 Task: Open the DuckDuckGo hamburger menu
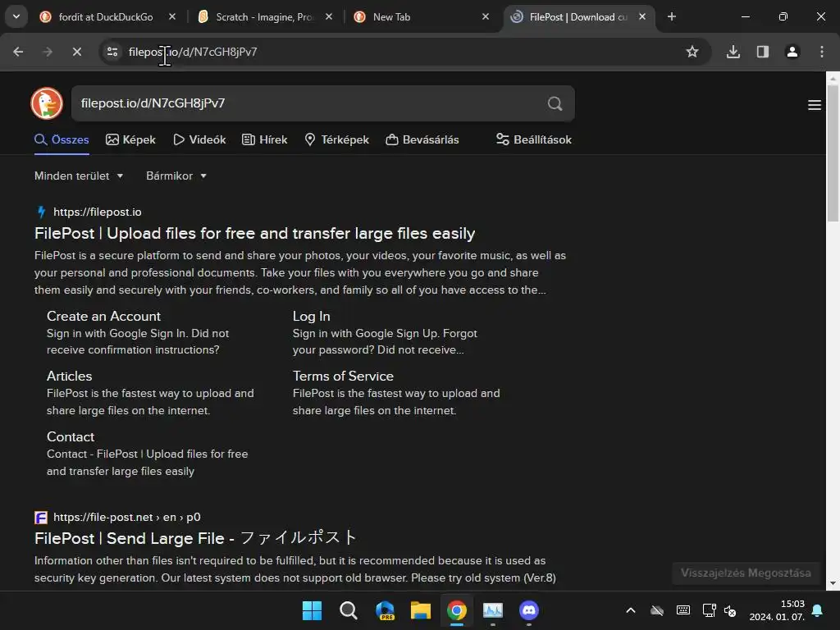(815, 105)
